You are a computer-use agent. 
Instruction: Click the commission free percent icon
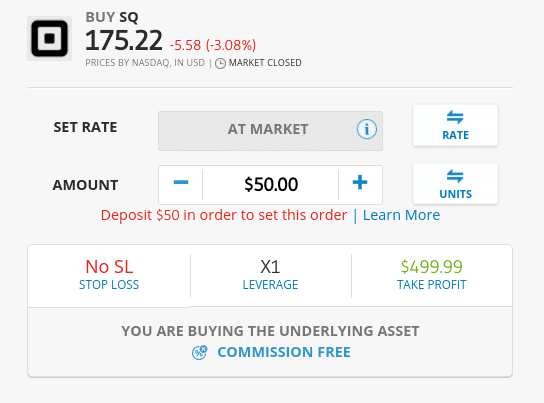point(199,352)
